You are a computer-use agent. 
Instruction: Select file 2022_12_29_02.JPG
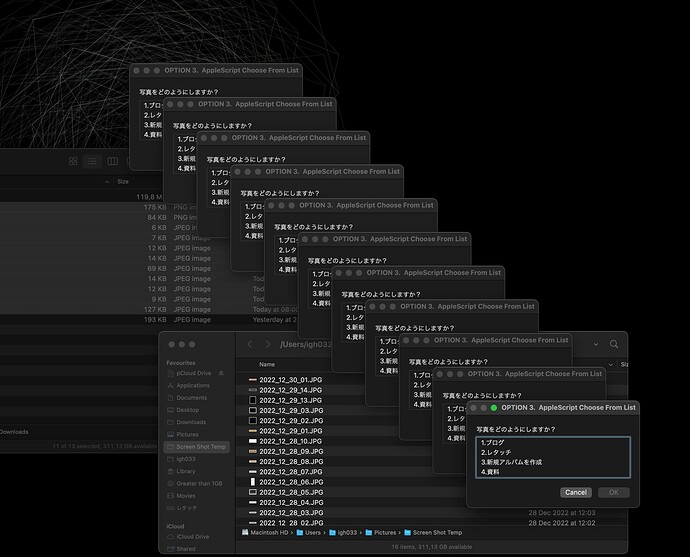pyautogui.click(x=290, y=421)
